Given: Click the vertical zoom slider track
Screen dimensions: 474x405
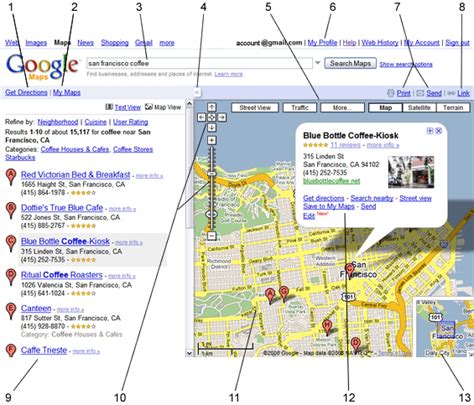Looking at the screenshot, I should coord(212,188).
